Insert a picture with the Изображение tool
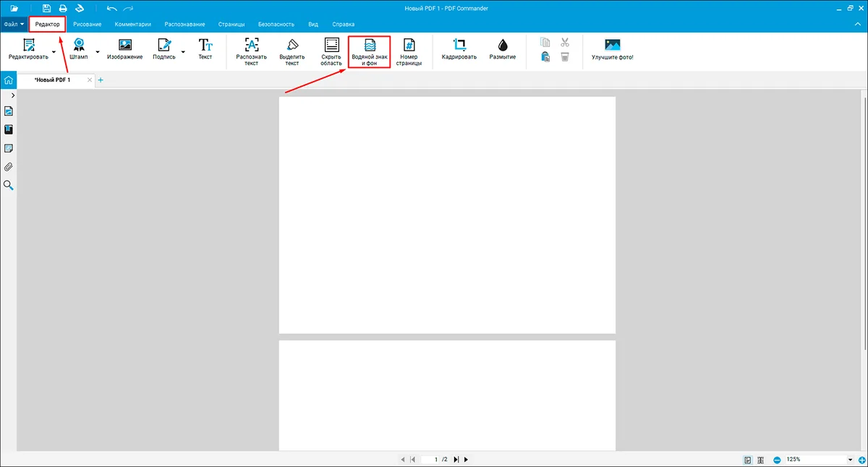The image size is (868, 467). tap(125, 51)
